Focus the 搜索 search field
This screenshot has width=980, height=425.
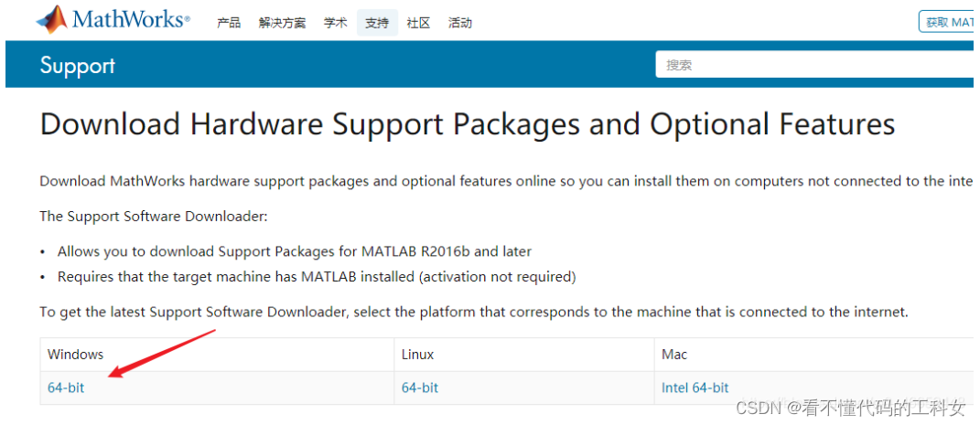(x=814, y=65)
